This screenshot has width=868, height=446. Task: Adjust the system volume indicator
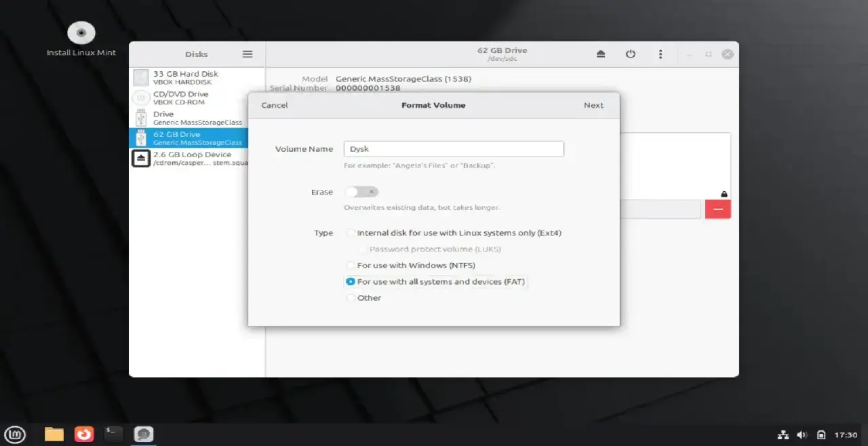(x=803, y=434)
